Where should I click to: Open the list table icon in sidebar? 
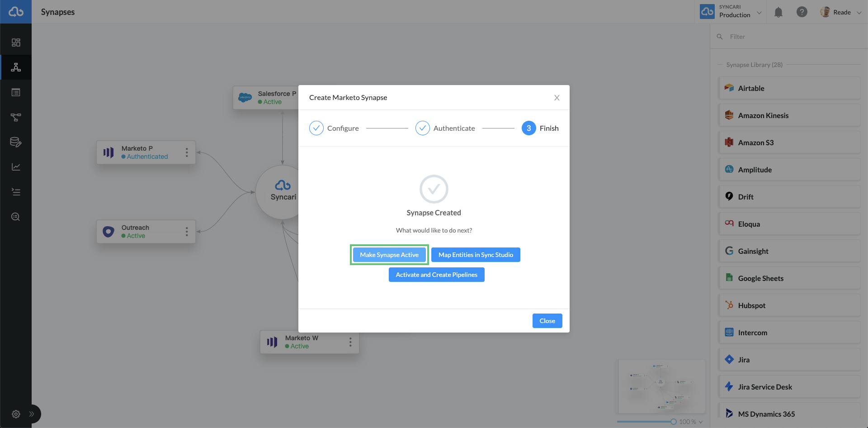click(16, 92)
